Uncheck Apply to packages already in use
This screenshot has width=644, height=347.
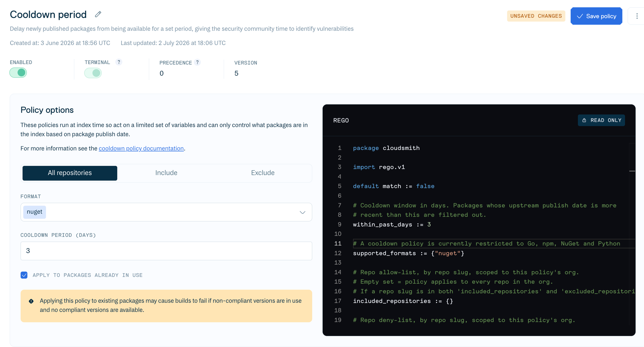click(24, 275)
